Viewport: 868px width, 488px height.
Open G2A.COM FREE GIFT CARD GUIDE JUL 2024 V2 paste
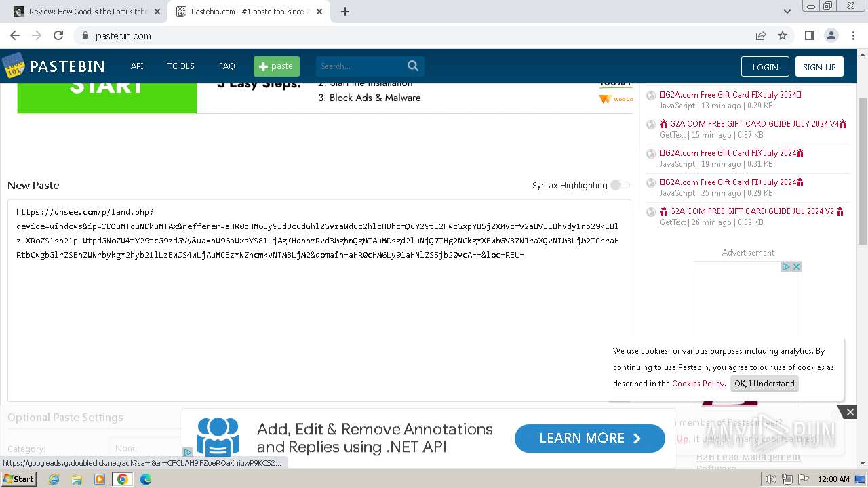pos(751,211)
